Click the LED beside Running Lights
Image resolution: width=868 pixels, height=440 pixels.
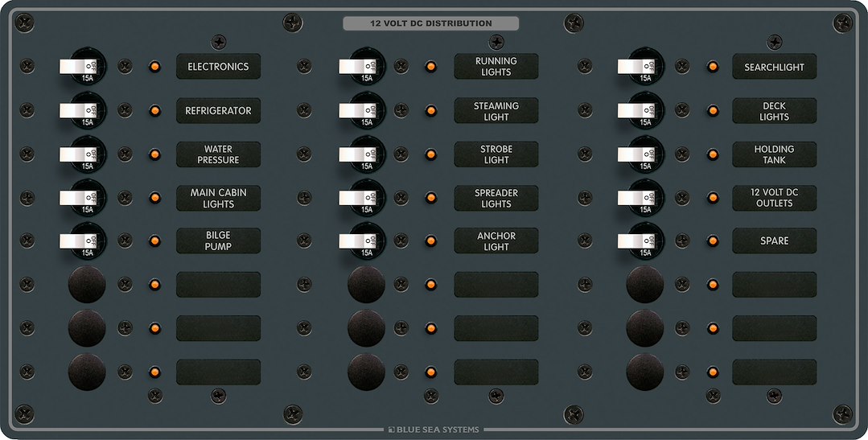(431, 67)
